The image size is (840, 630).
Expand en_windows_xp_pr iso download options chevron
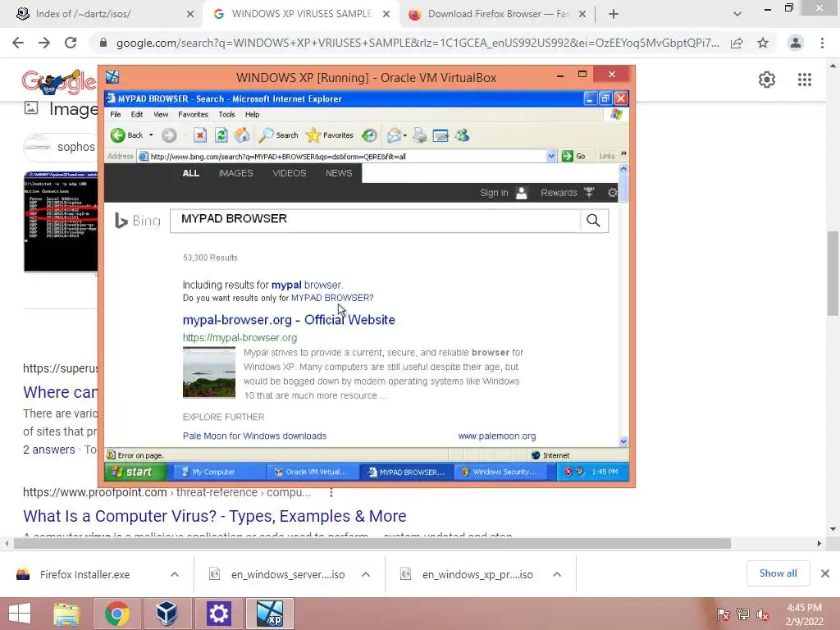click(557, 574)
